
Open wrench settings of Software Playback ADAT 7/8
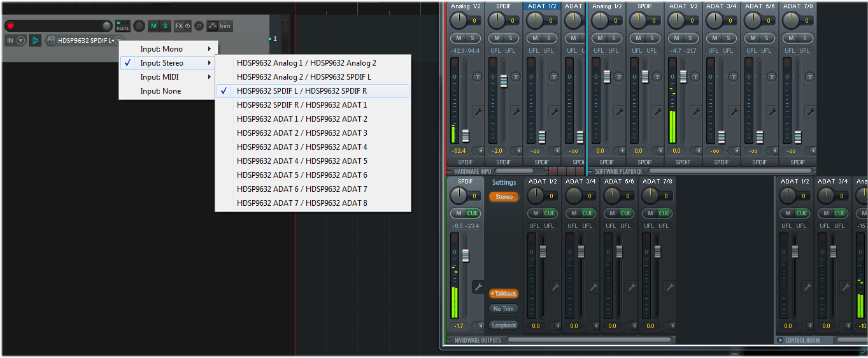pos(810,111)
